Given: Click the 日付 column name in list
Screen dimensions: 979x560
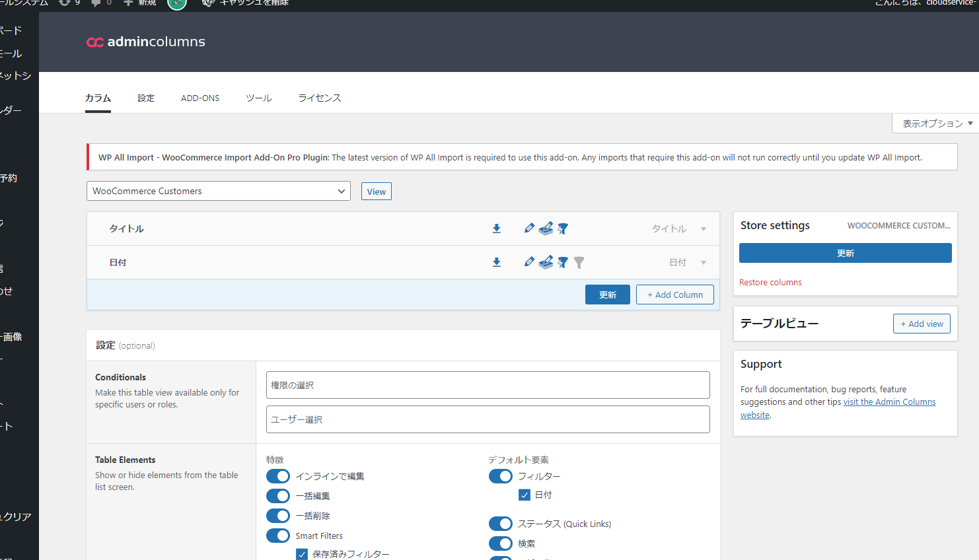Looking at the screenshot, I should tap(118, 262).
